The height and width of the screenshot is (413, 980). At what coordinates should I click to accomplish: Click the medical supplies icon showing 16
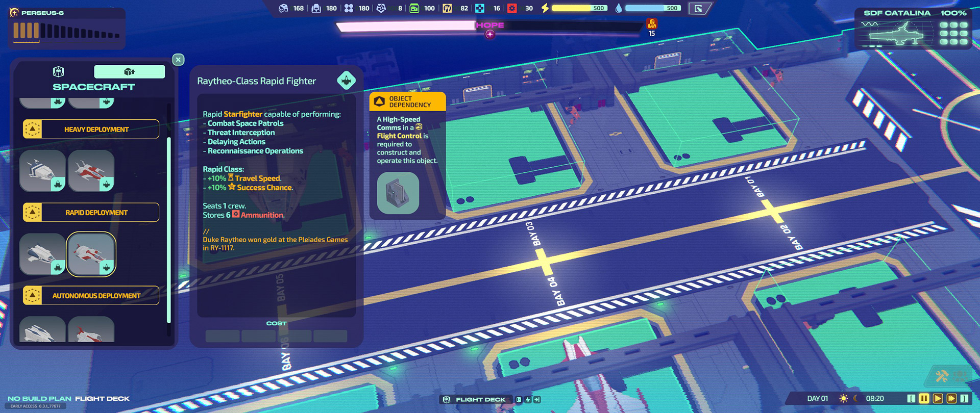tap(480, 8)
